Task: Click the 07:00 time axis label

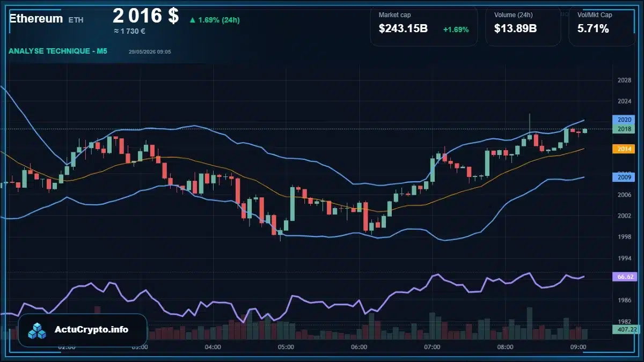Action: pos(432,347)
